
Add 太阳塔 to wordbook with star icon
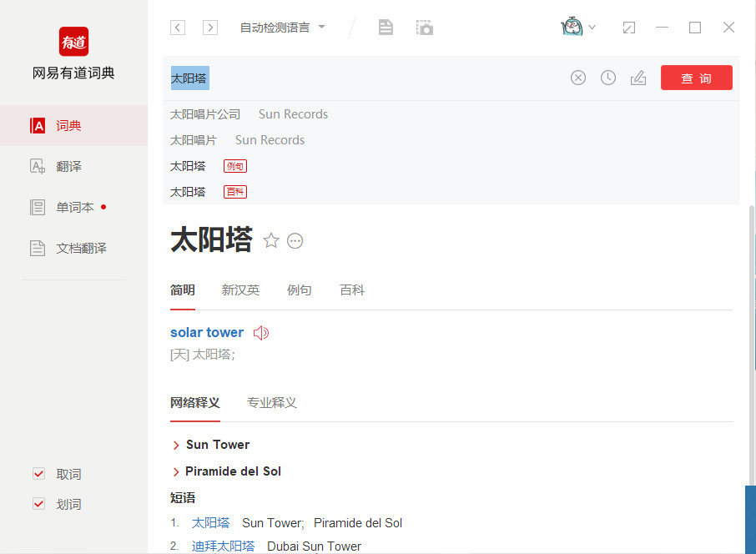point(271,240)
